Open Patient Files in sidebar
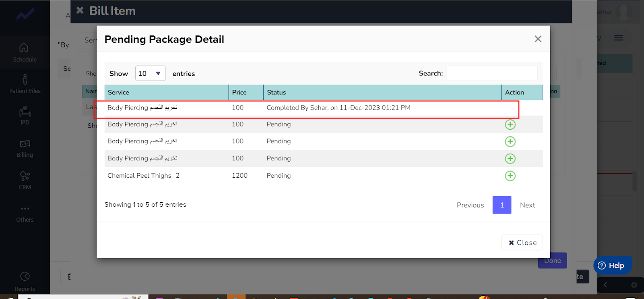The image size is (644, 299). click(x=25, y=84)
